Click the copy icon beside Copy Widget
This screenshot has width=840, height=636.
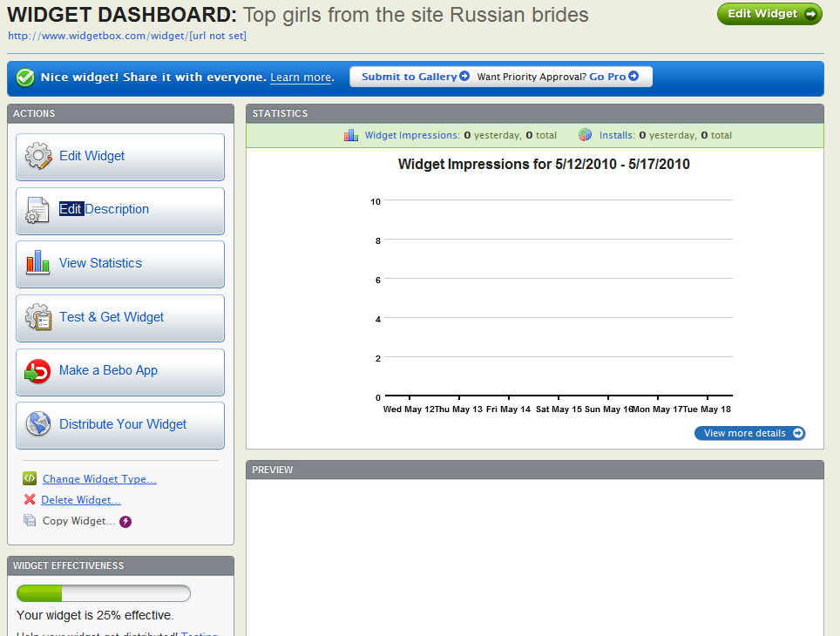30,520
